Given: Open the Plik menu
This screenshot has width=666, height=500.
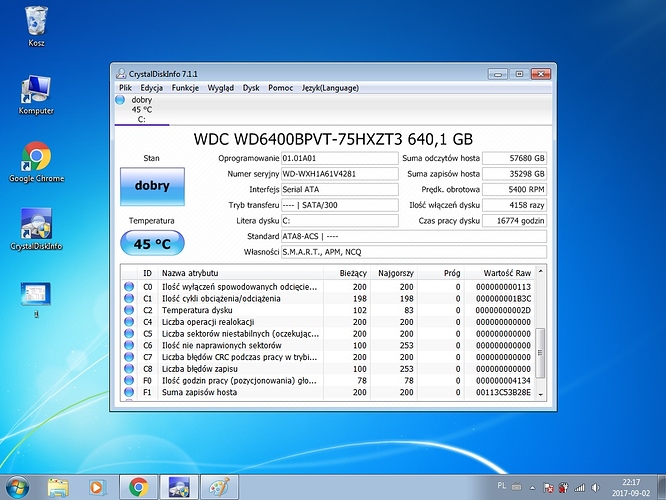Looking at the screenshot, I should click(x=125, y=88).
